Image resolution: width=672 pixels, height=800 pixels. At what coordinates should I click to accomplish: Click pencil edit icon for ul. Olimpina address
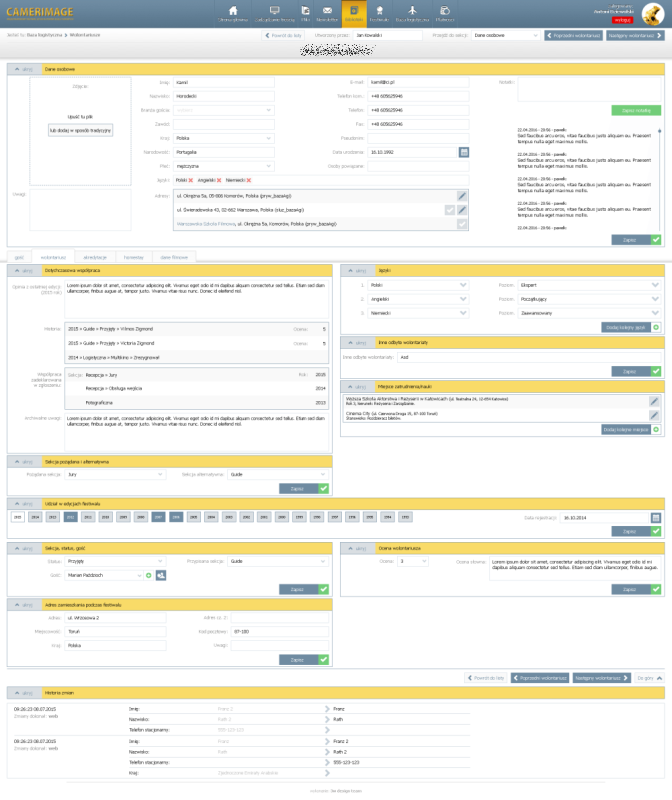pos(461,196)
